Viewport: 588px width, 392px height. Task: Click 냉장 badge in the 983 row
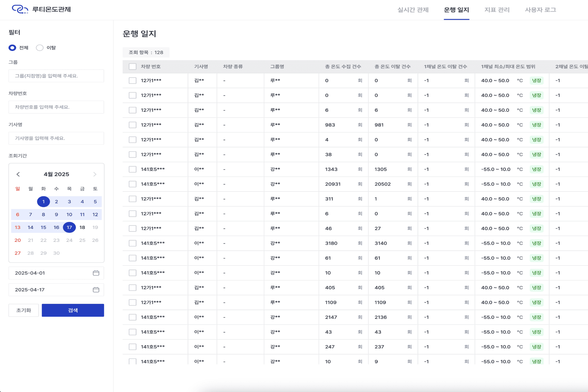point(536,125)
